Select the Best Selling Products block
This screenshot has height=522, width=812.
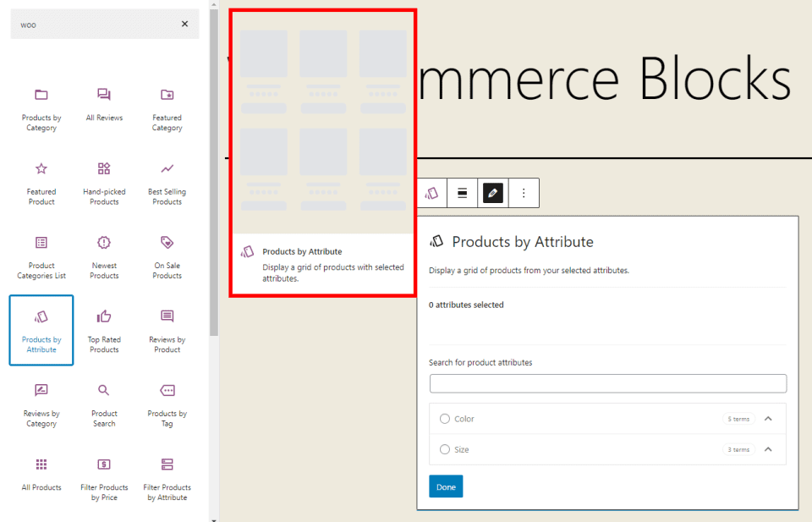(166, 168)
